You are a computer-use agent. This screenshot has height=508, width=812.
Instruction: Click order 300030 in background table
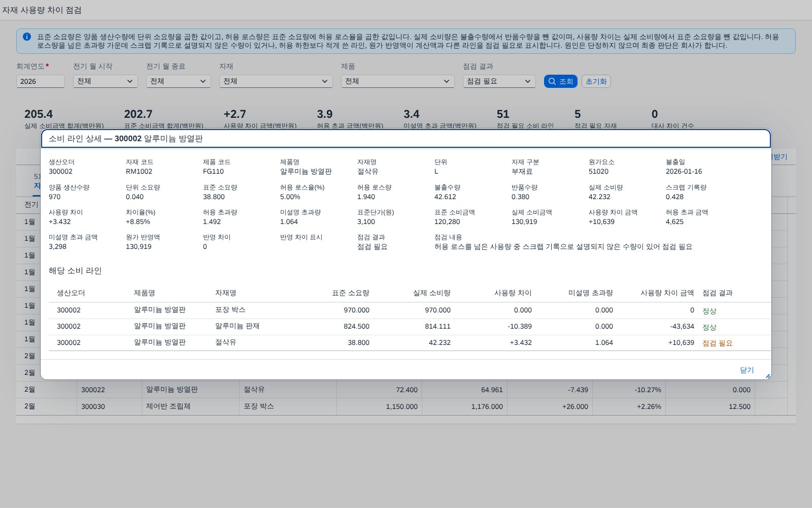93,406
